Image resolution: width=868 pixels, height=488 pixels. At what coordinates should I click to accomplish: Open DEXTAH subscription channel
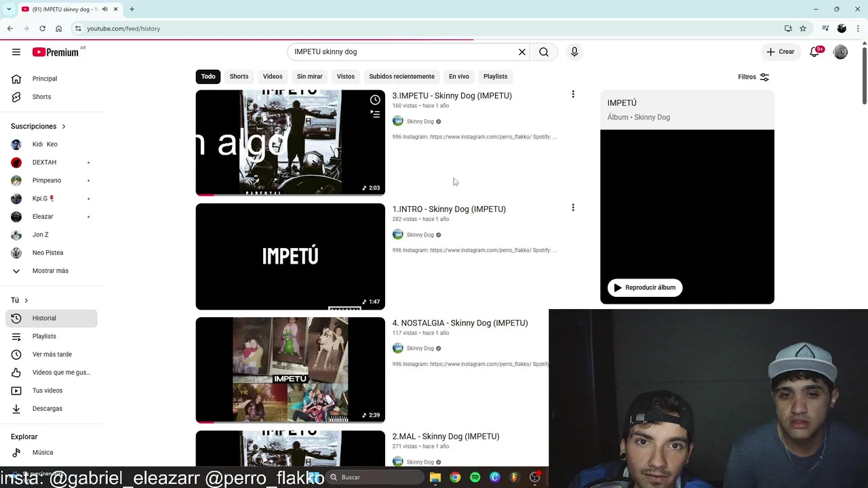(x=52, y=163)
